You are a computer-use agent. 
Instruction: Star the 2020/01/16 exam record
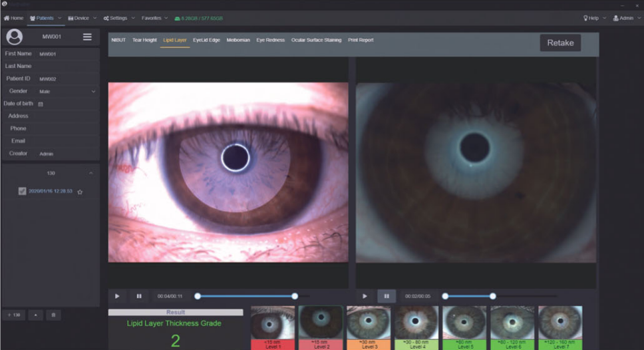point(80,192)
